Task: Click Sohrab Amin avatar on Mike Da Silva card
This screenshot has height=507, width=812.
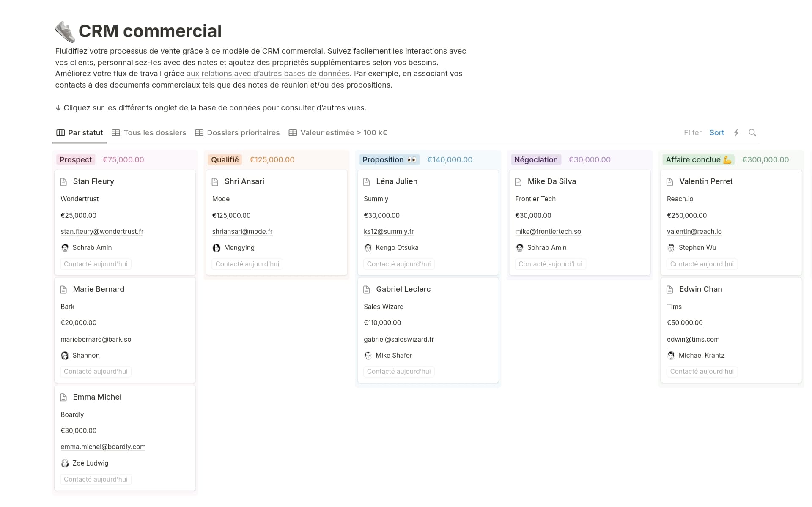Action: pyautogui.click(x=520, y=248)
